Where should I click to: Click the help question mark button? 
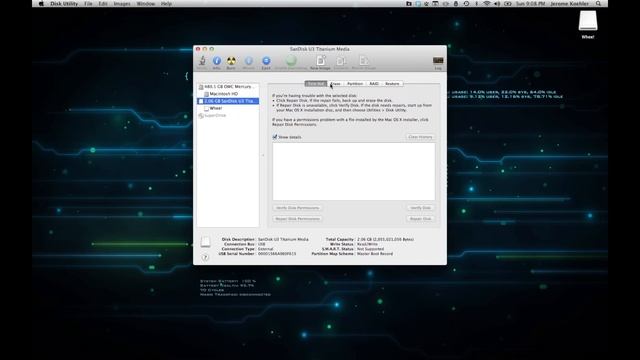tap(205, 257)
